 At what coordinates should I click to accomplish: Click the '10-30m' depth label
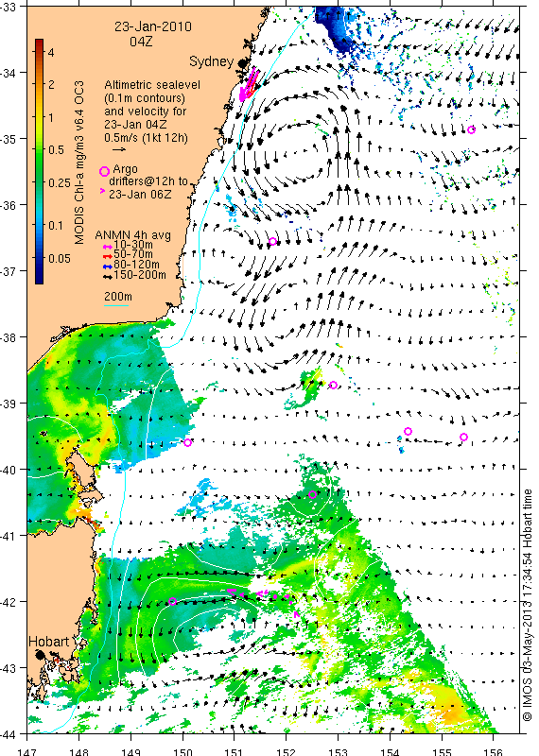point(132,246)
